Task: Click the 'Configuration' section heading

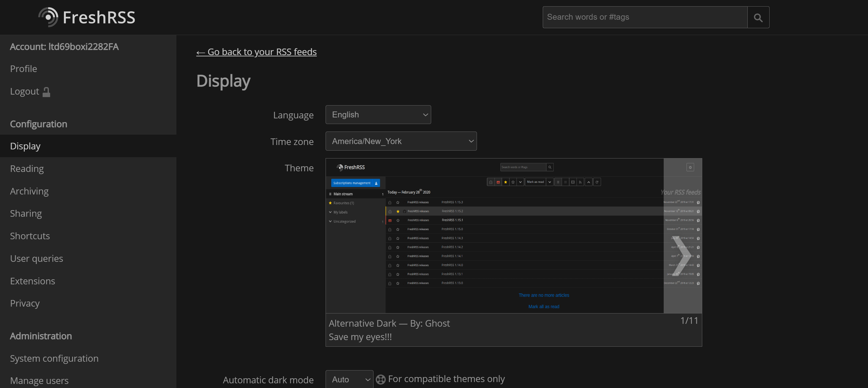Action: [39, 124]
